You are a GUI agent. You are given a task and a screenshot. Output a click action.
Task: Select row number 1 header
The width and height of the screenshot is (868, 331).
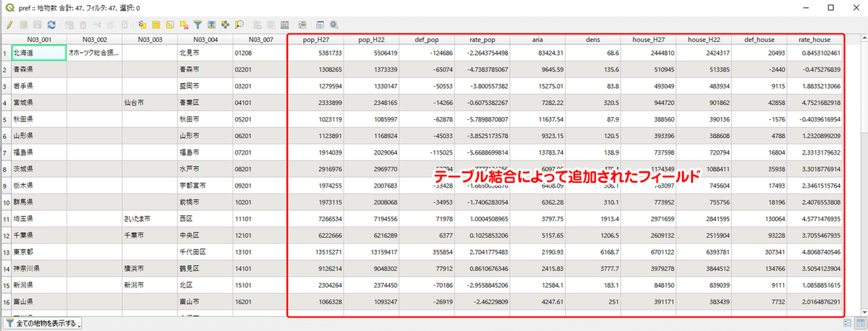(6, 53)
